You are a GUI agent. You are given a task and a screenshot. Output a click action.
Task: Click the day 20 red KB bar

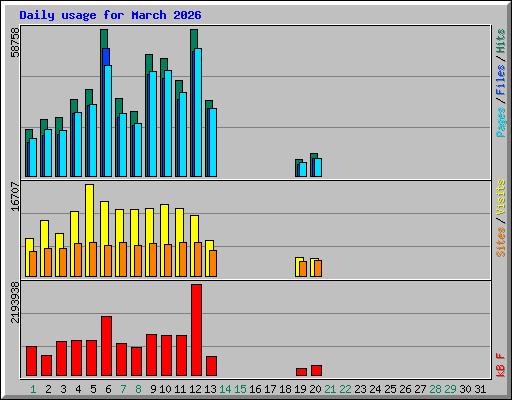point(316,371)
